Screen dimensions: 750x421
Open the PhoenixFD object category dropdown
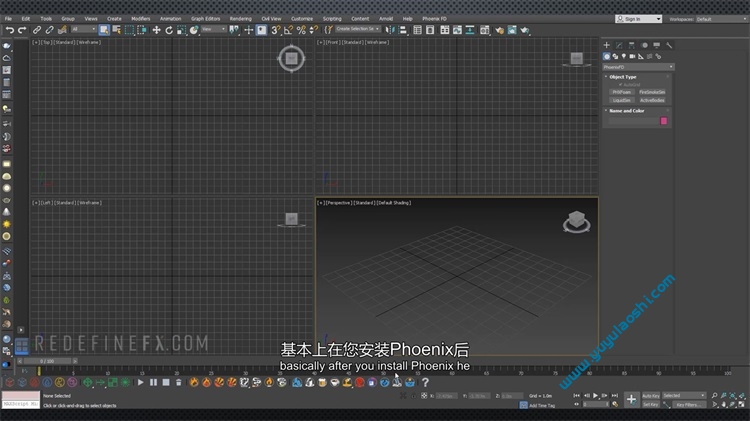point(638,67)
